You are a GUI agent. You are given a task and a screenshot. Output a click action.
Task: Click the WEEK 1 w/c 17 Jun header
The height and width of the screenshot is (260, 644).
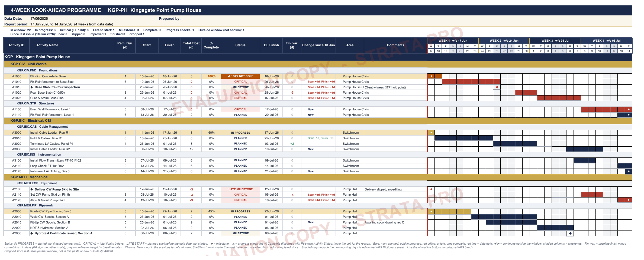[453, 41]
